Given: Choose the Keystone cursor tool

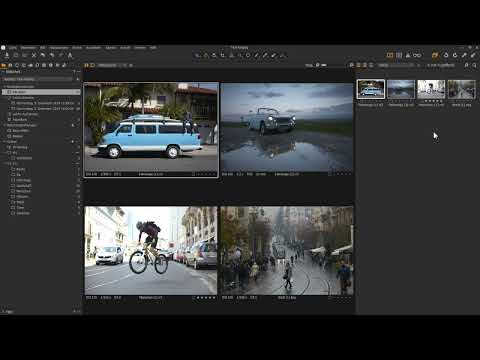Looking at the screenshot, I should 240,55.
